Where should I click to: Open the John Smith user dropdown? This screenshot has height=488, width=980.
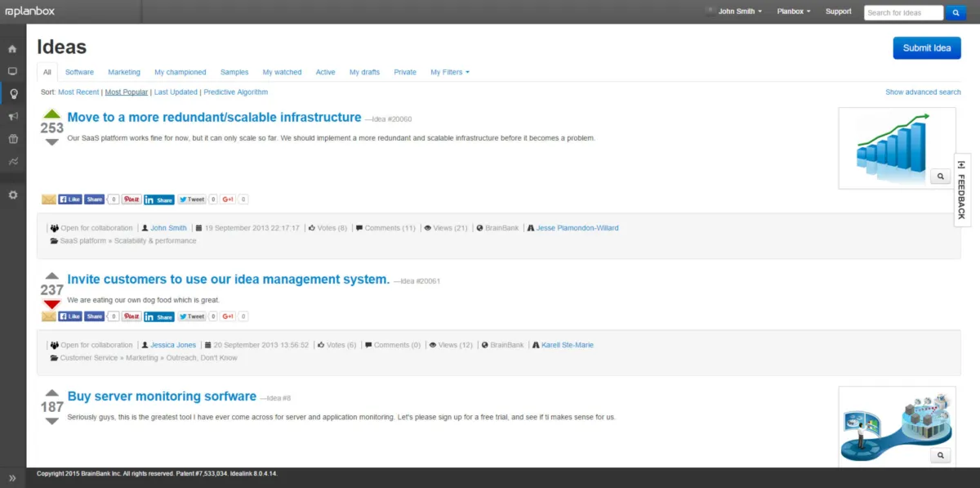pyautogui.click(x=740, y=11)
